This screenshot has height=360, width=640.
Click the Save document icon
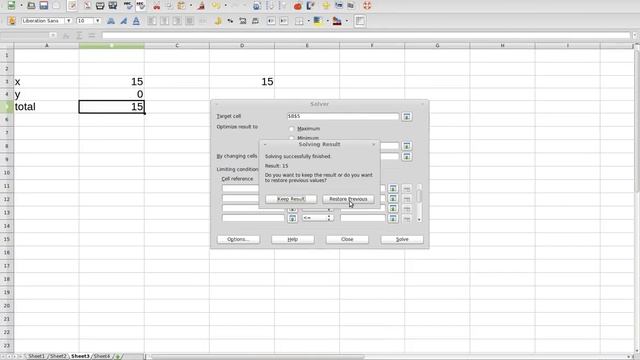tap(44, 6)
